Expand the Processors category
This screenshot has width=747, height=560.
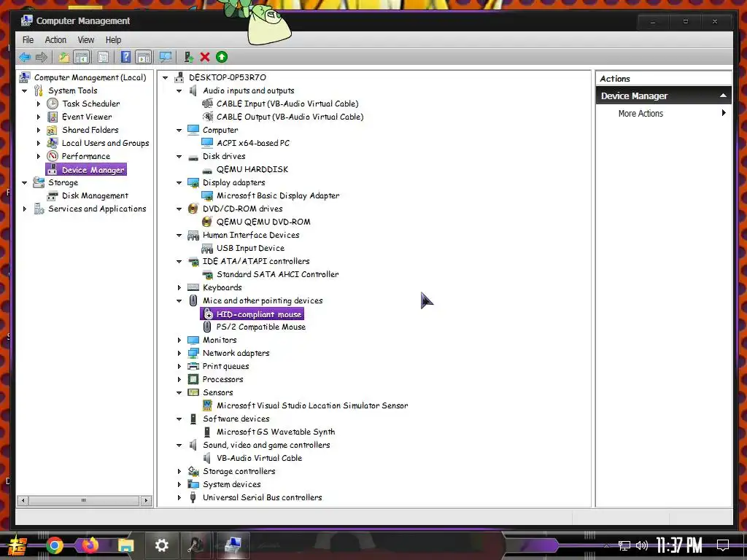tap(179, 379)
